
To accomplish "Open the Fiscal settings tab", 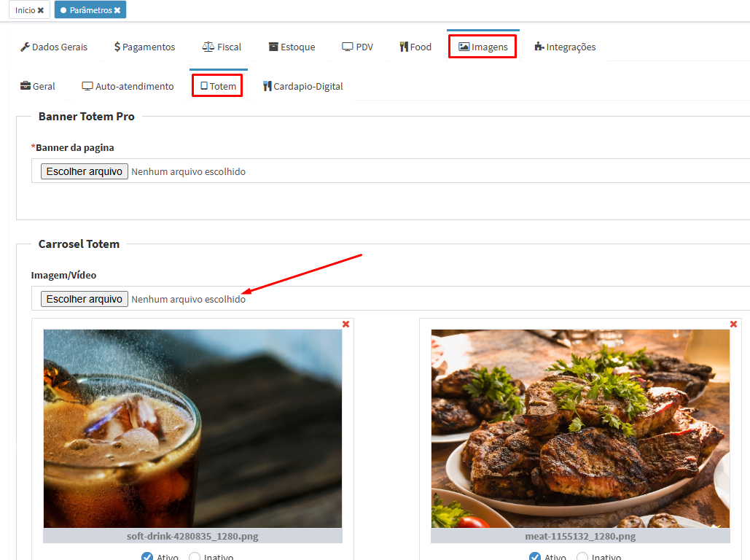I will coord(222,47).
